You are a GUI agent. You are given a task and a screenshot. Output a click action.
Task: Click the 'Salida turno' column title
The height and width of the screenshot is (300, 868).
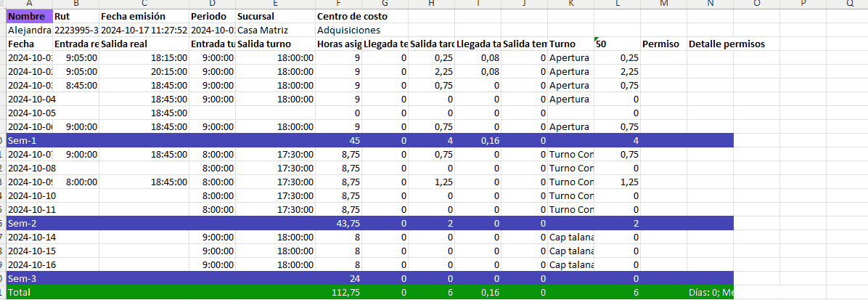[x=276, y=44]
